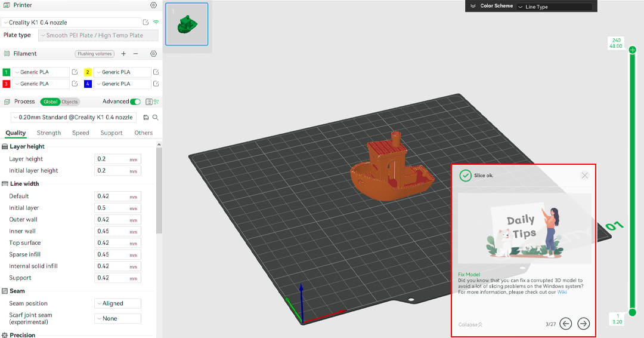
Task: Switch to the Speed tab
Action: click(80, 133)
